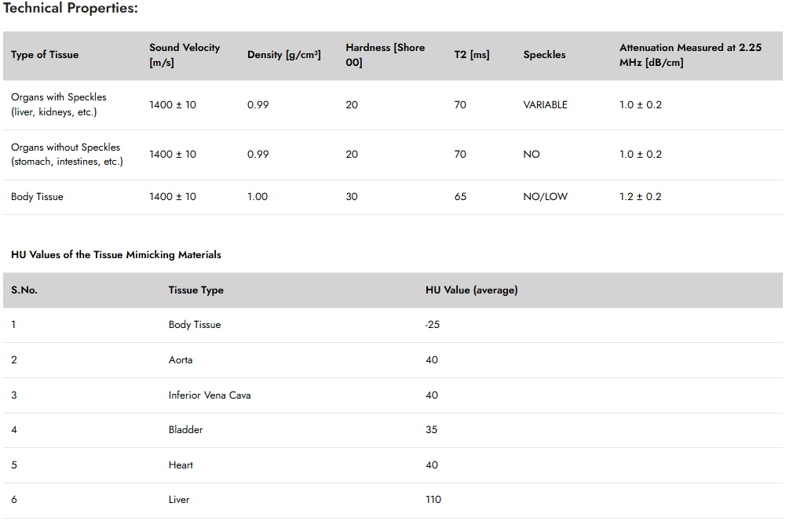Select 'Organs with Speckles (liver, kidneys, etc.)' cell
793x532 pixels.
tap(59, 104)
